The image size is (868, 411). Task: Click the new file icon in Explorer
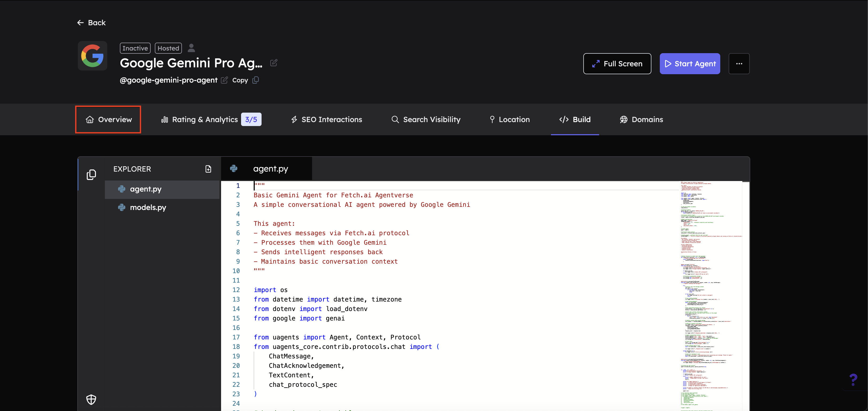208,169
